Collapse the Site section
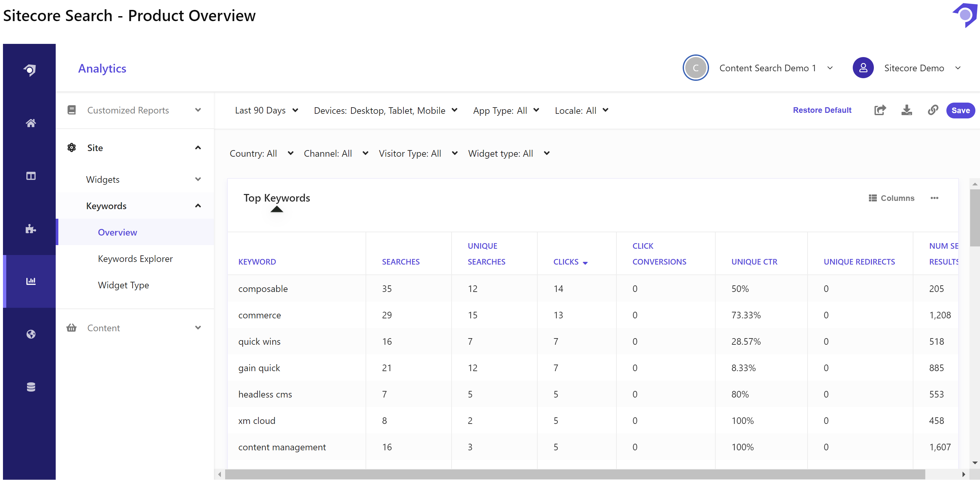980x480 pixels. [x=198, y=148]
